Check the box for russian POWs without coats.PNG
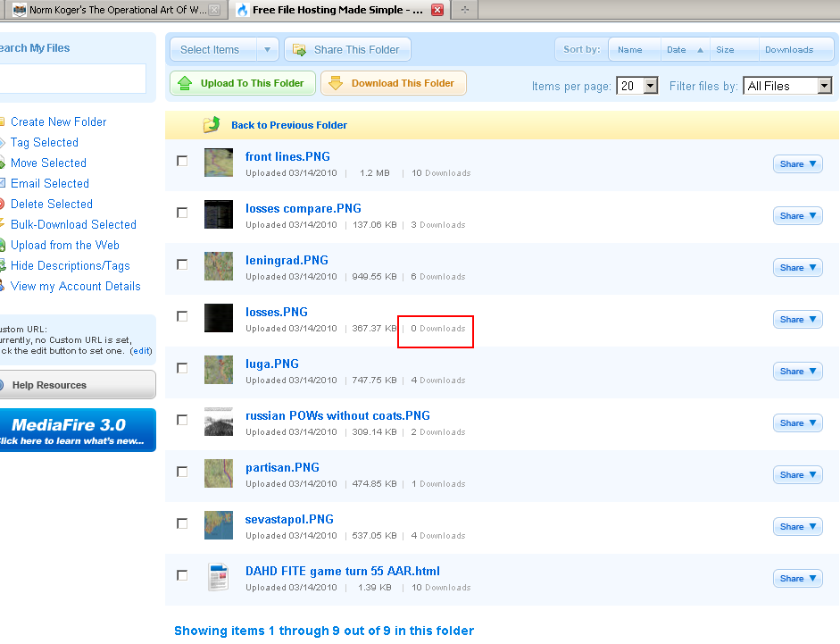This screenshot has height=644, width=840. [x=182, y=420]
